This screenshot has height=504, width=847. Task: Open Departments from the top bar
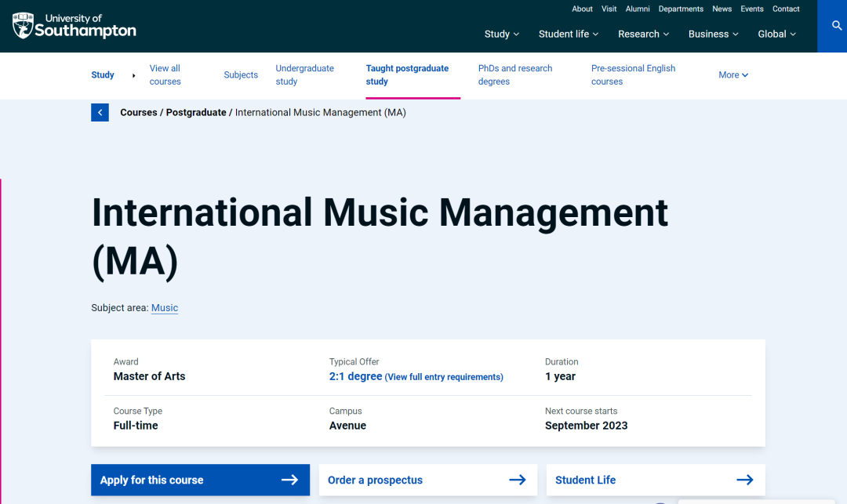point(681,9)
